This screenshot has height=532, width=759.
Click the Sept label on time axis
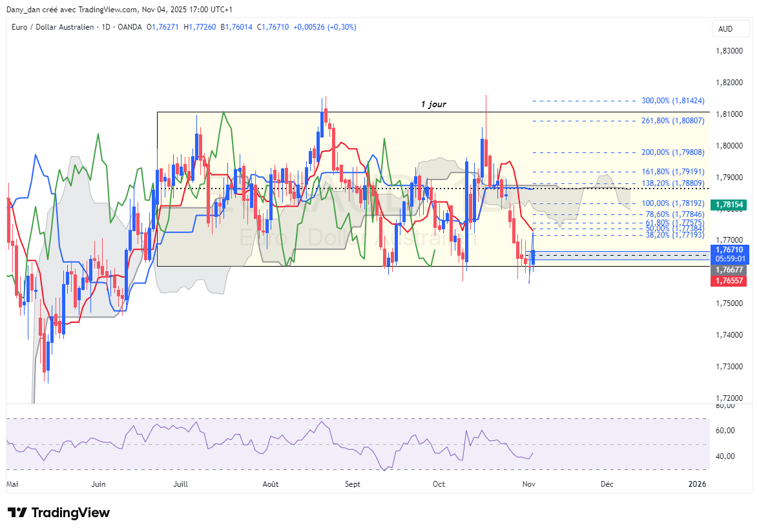point(353,484)
